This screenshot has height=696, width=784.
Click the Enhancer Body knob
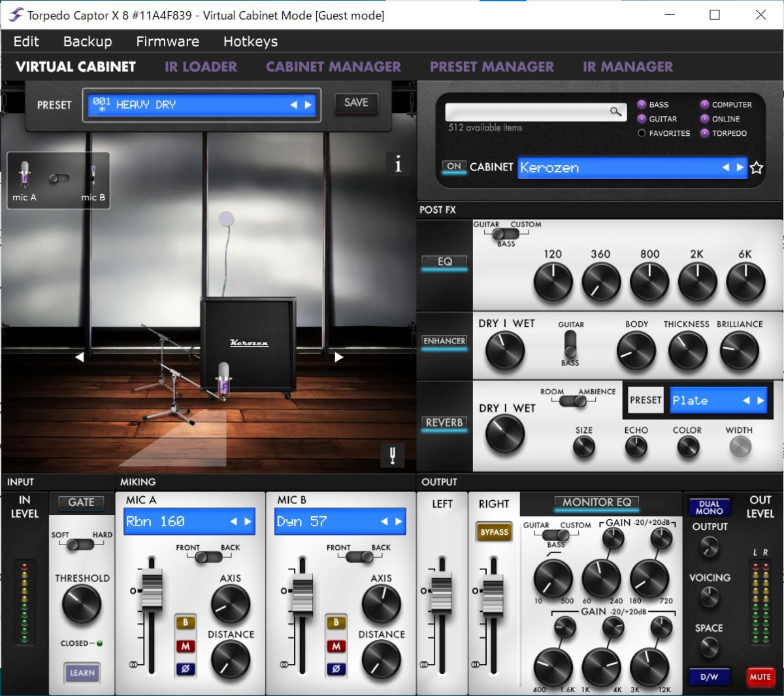click(x=636, y=351)
